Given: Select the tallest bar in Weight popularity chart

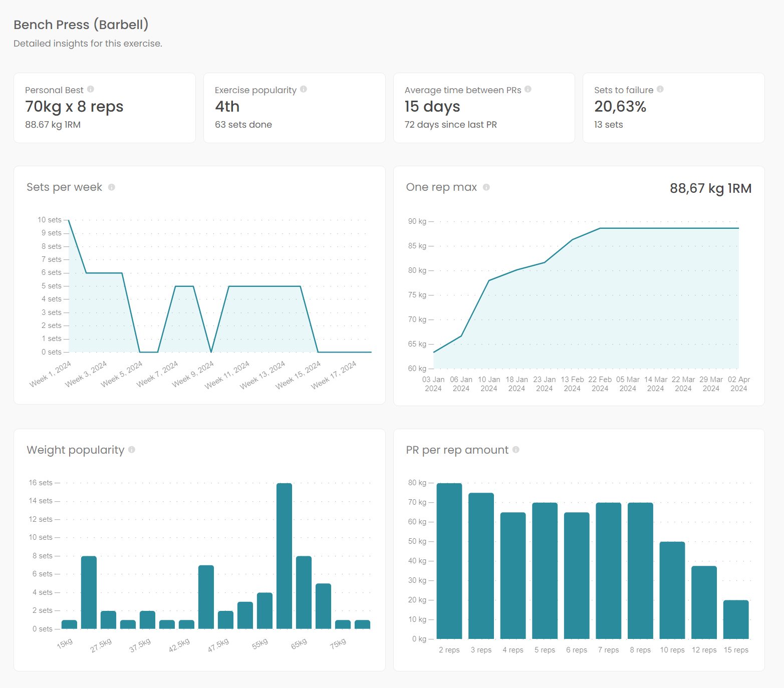Looking at the screenshot, I should [284, 556].
